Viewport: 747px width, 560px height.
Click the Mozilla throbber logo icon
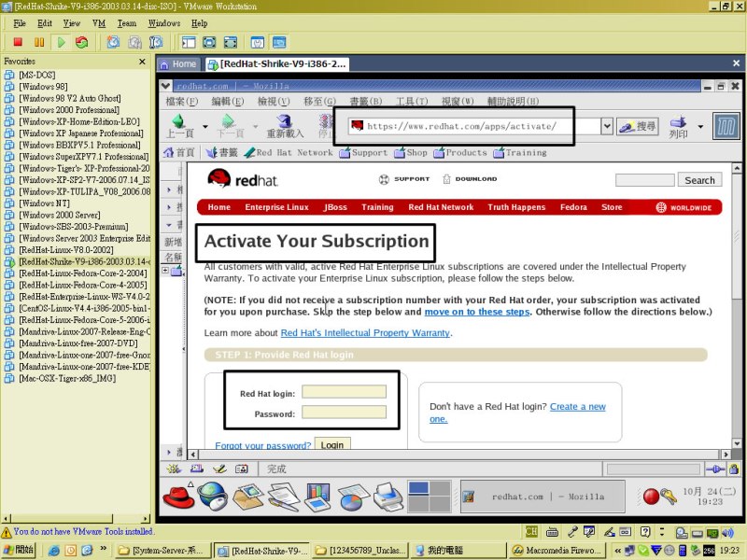tap(726, 126)
